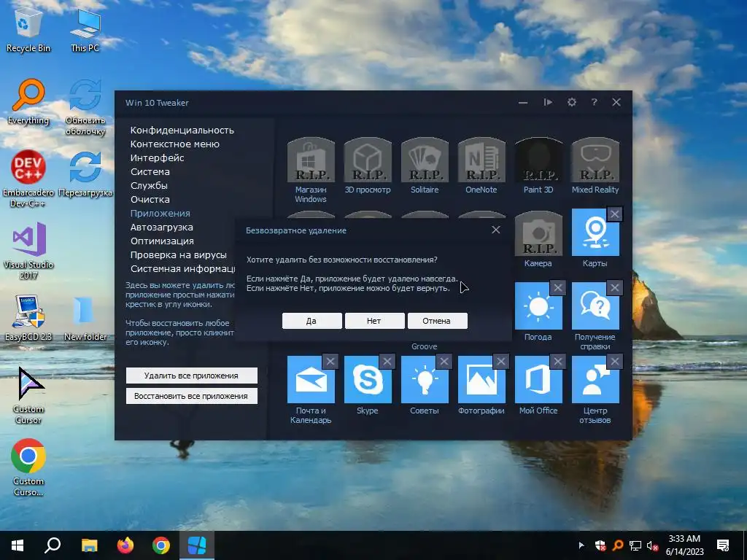Open the Автозагрузка section

pos(161,227)
